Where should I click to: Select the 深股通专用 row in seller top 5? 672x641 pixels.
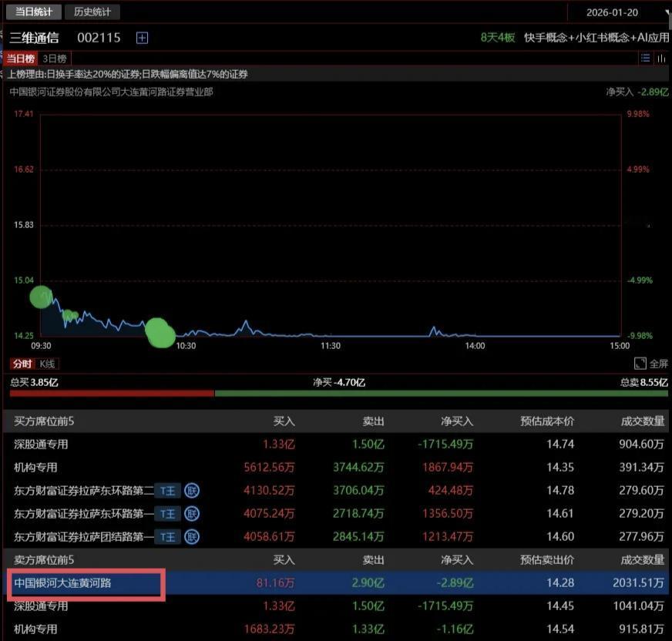tap(337, 606)
